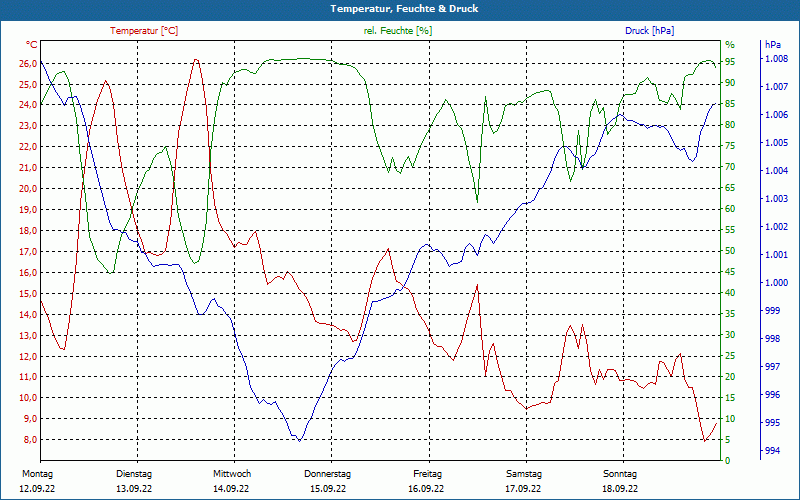Click the '1.000' pressure axis value
The image size is (800, 500).
pyautogui.click(x=777, y=283)
